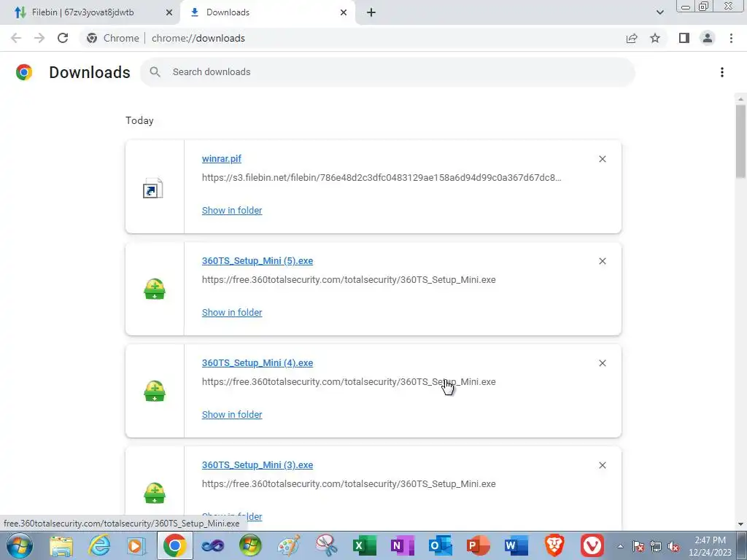Remove 360TS_Setup_Mini (3).exe from list
The width and height of the screenshot is (747, 560).
[x=602, y=465]
